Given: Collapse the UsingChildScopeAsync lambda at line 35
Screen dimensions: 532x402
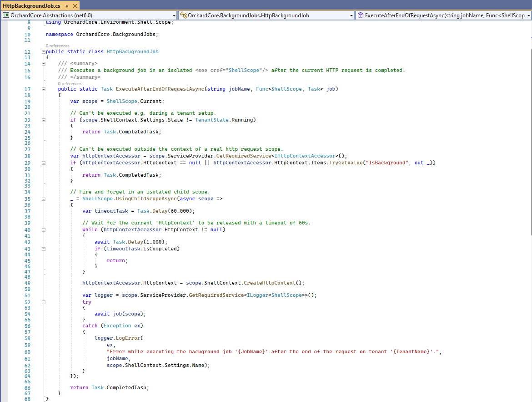Looking at the screenshot, I should (x=44, y=199).
